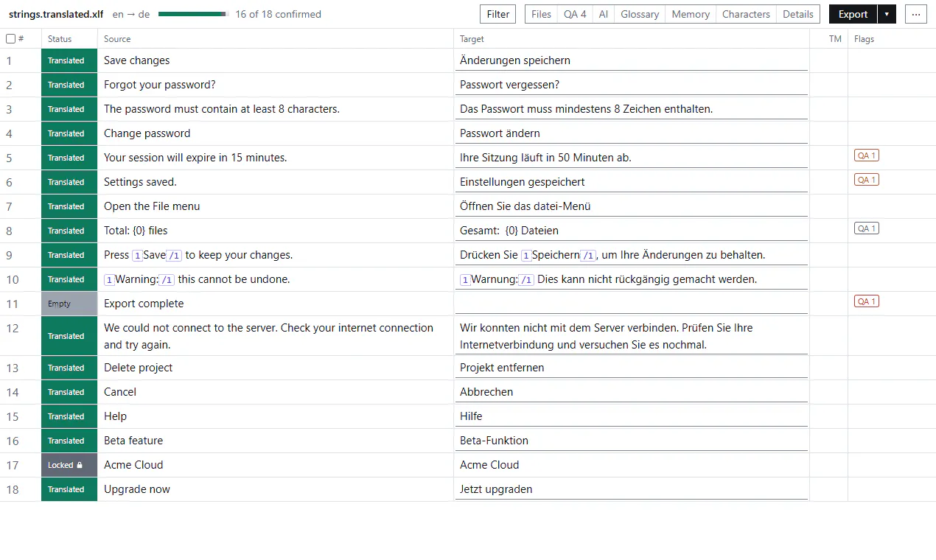Switch to the Files tab
936x560 pixels.
click(x=541, y=14)
